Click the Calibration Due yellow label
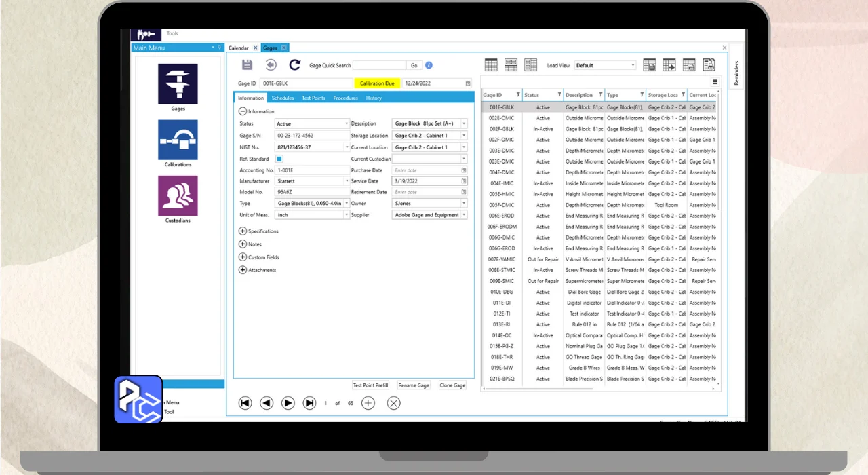This screenshot has height=475, width=868. pos(377,83)
